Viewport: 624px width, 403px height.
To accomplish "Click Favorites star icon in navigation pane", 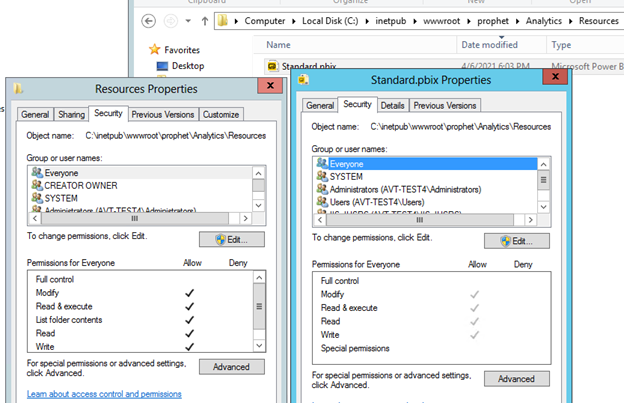I will pyautogui.click(x=154, y=50).
